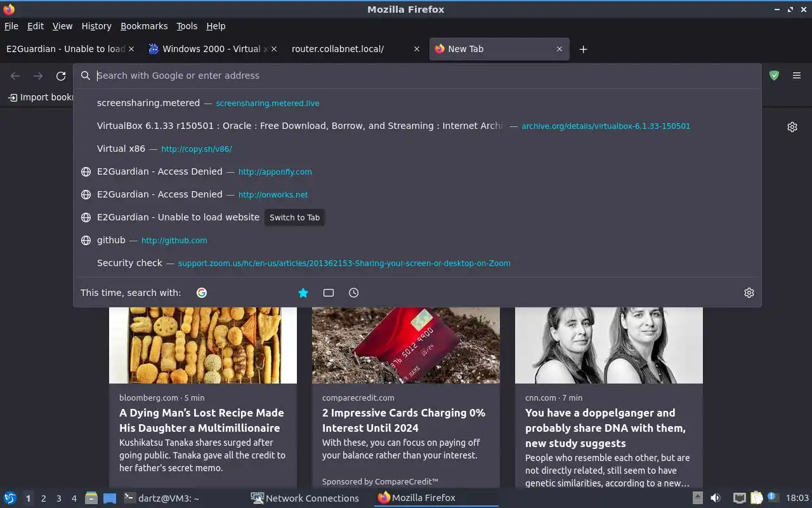Click the green shield extension icon
The width and height of the screenshot is (812, 508).
click(x=774, y=76)
